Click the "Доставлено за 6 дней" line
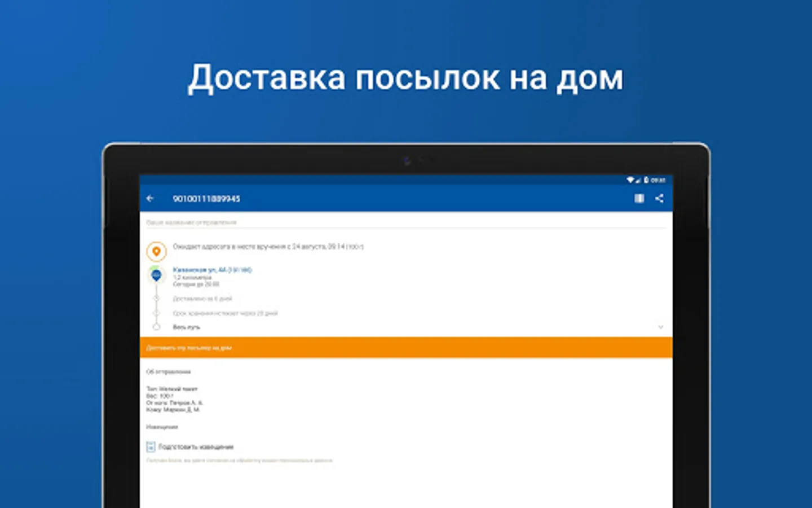The image size is (812, 508). click(x=202, y=299)
